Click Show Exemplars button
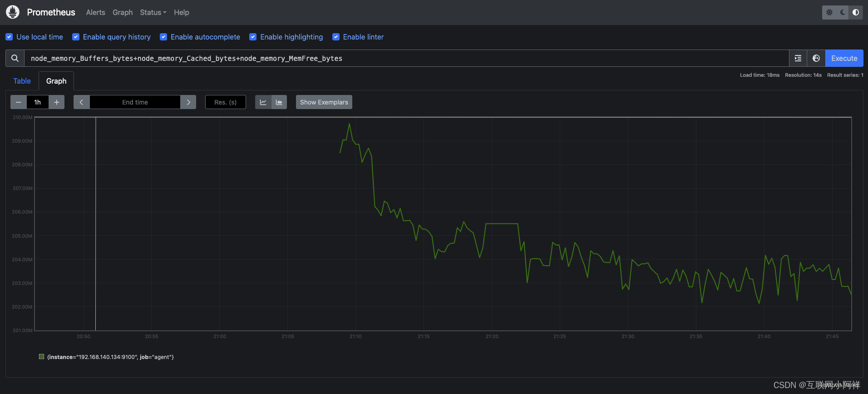The image size is (868, 394). coord(324,102)
